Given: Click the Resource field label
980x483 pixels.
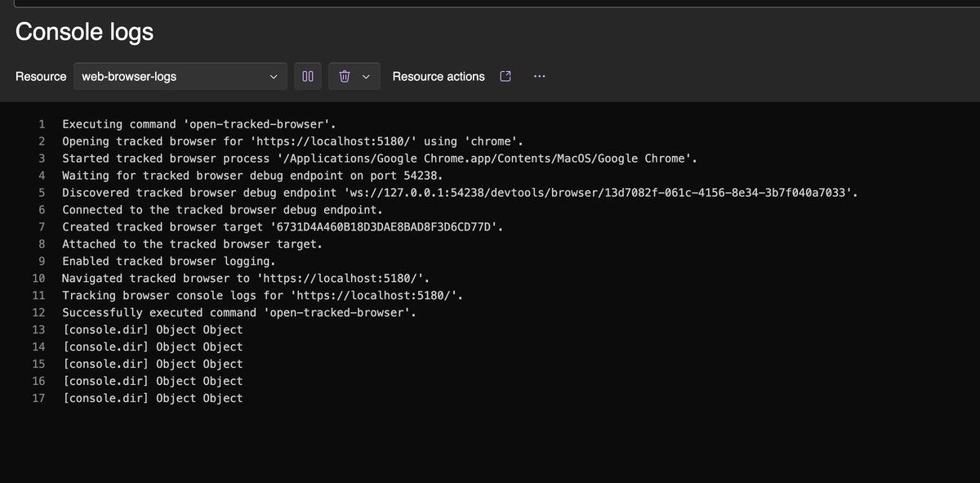Looking at the screenshot, I should pyautogui.click(x=41, y=76).
